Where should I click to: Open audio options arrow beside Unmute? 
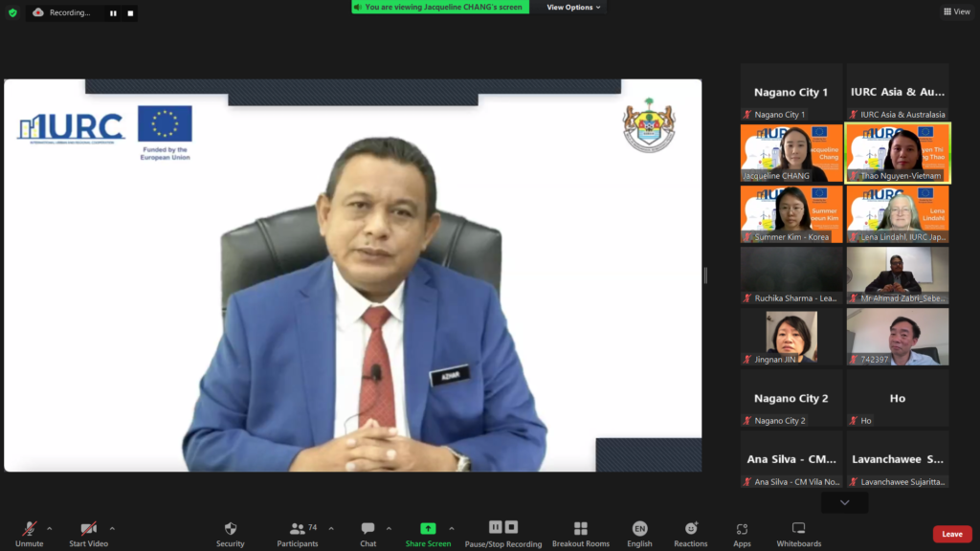point(50,528)
